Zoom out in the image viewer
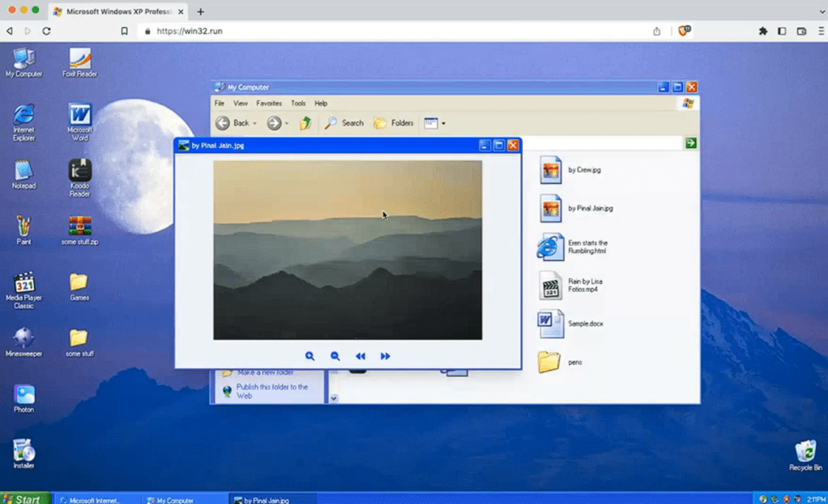The width and height of the screenshot is (828, 504). (335, 356)
